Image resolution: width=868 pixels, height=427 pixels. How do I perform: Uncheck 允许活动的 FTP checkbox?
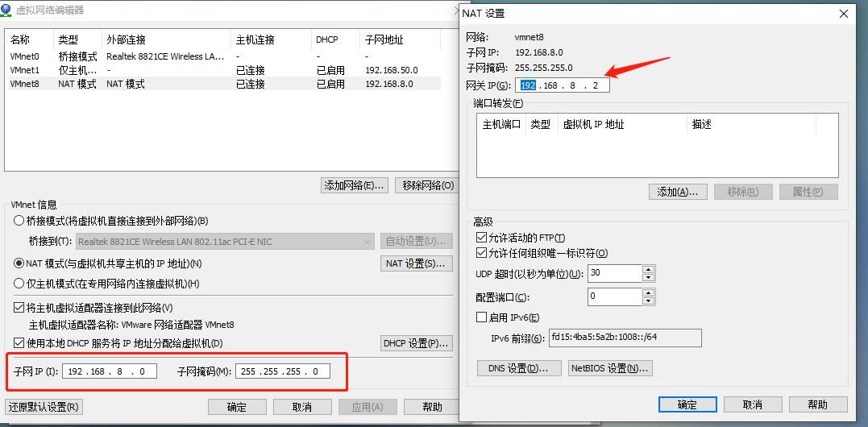(x=480, y=238)
